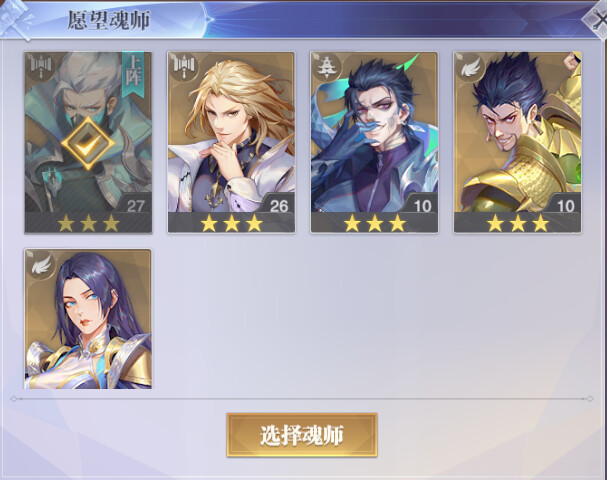Click the tower class icon on the blue-mustache card

coord(328,66)
